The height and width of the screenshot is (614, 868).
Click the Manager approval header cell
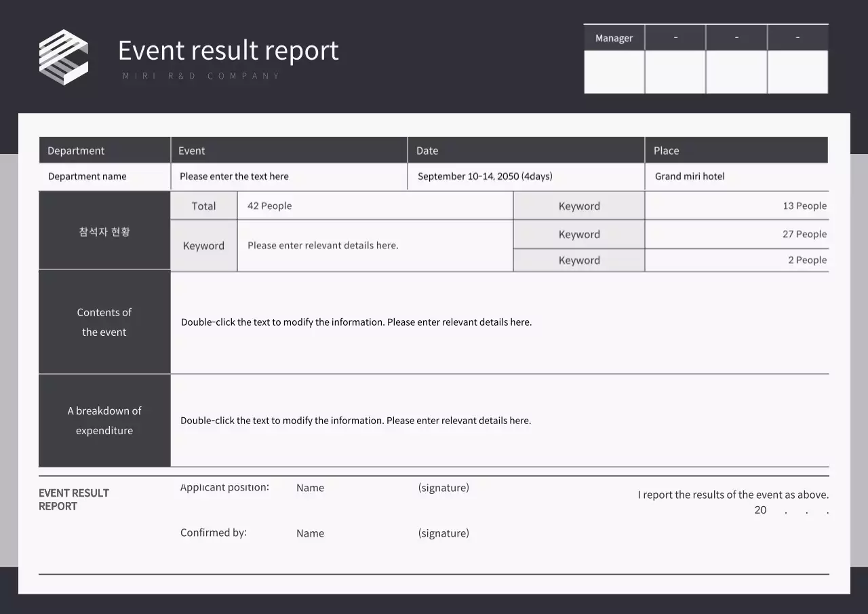(x=614, y=37)
